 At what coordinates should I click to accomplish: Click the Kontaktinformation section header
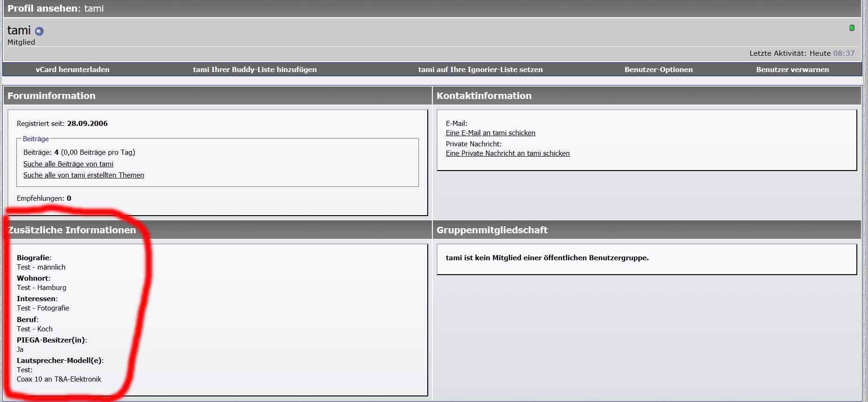[484, 96]
